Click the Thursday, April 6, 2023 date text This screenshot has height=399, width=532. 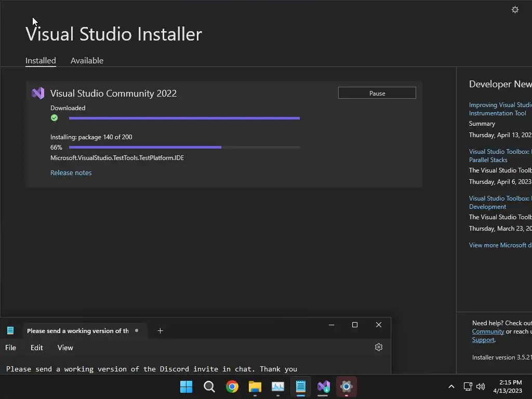[x=500, y=182]
